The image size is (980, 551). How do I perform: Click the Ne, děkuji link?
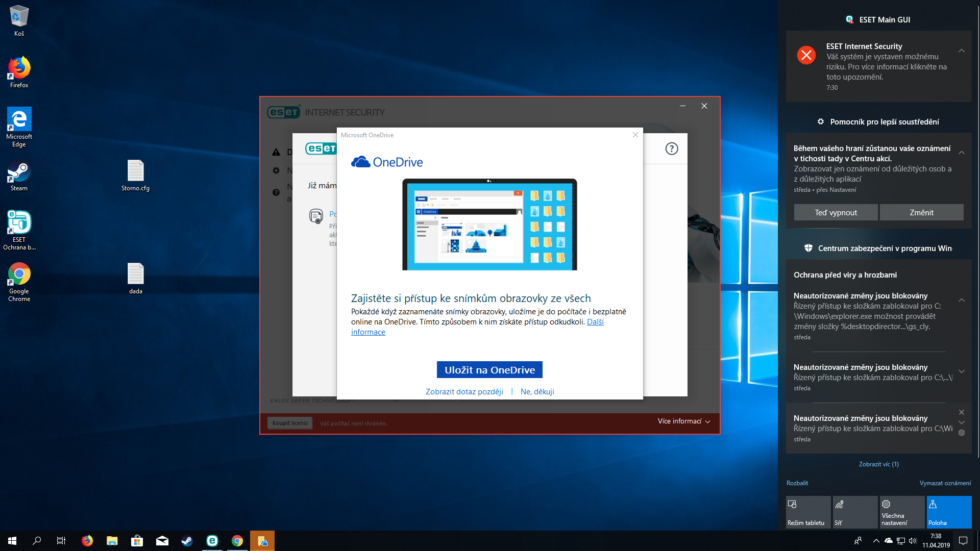[537, 392]
